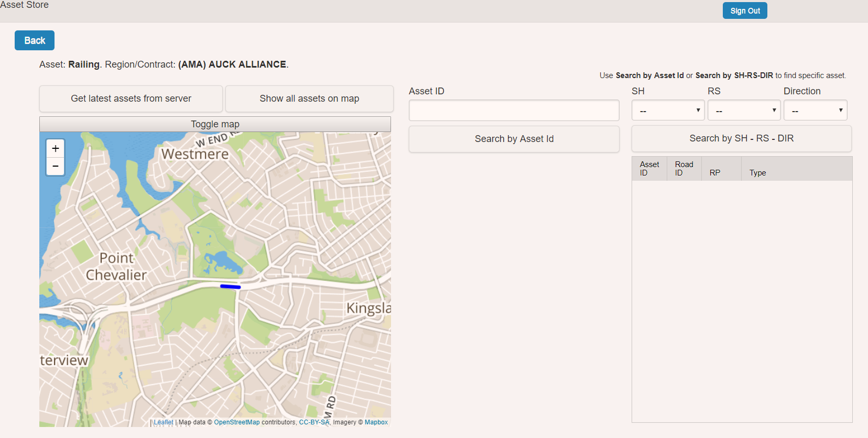The image size is (868, 438).
Task: Zoom in on the map
Action: coord(56,148)
